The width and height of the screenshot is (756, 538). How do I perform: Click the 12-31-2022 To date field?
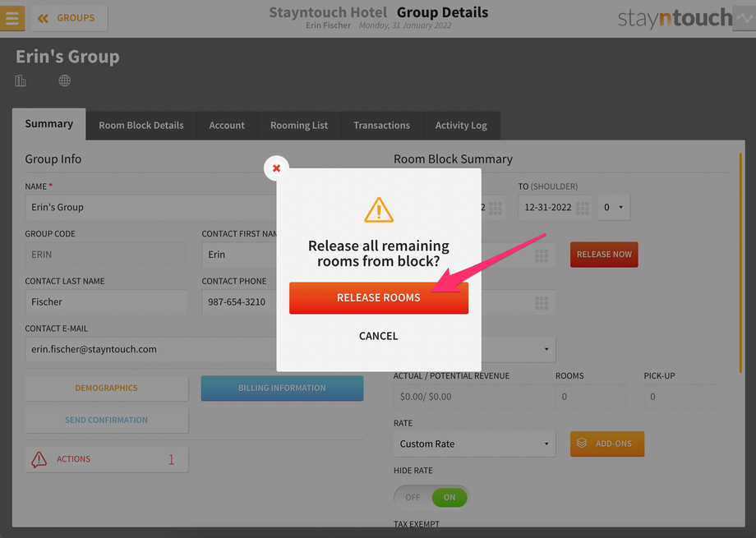555,207
